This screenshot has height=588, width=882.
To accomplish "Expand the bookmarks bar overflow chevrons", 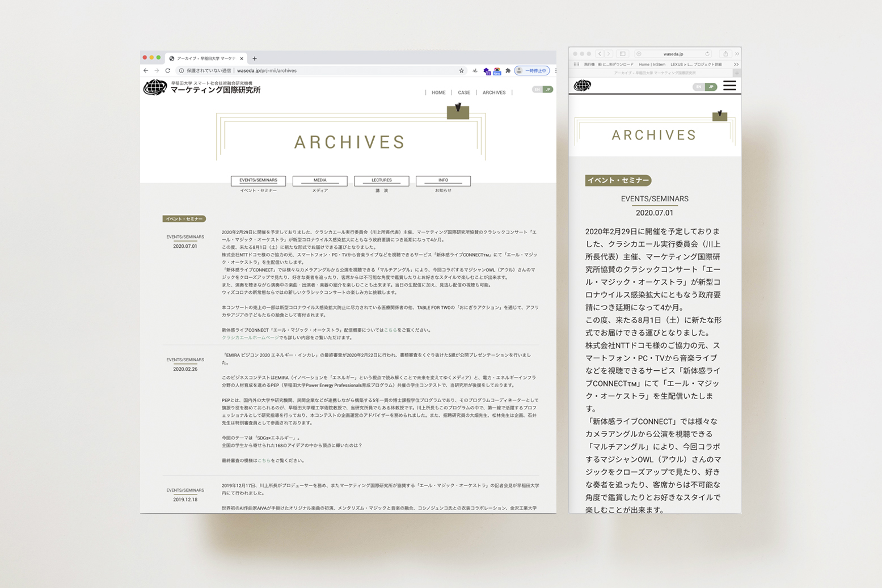I will tap(736, 65).
